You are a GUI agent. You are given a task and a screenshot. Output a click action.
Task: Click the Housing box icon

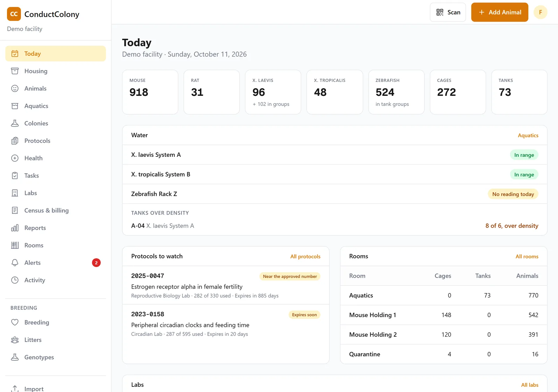15,71
